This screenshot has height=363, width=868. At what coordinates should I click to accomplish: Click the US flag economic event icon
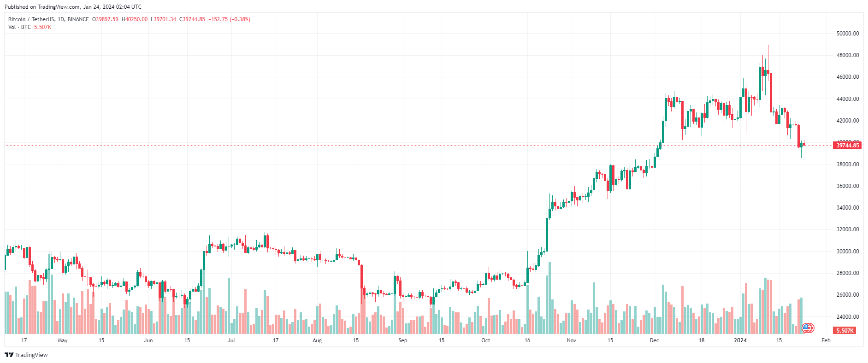pyautogui.click(x=808, y=328)
